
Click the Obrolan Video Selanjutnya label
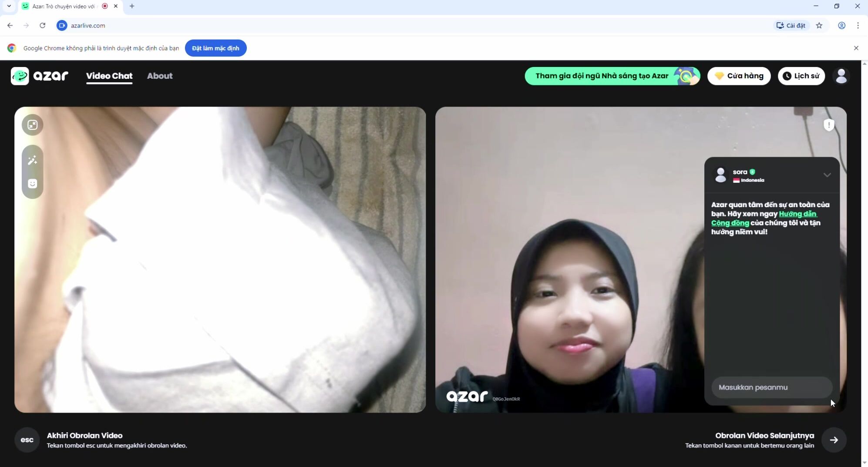[764, 435]
